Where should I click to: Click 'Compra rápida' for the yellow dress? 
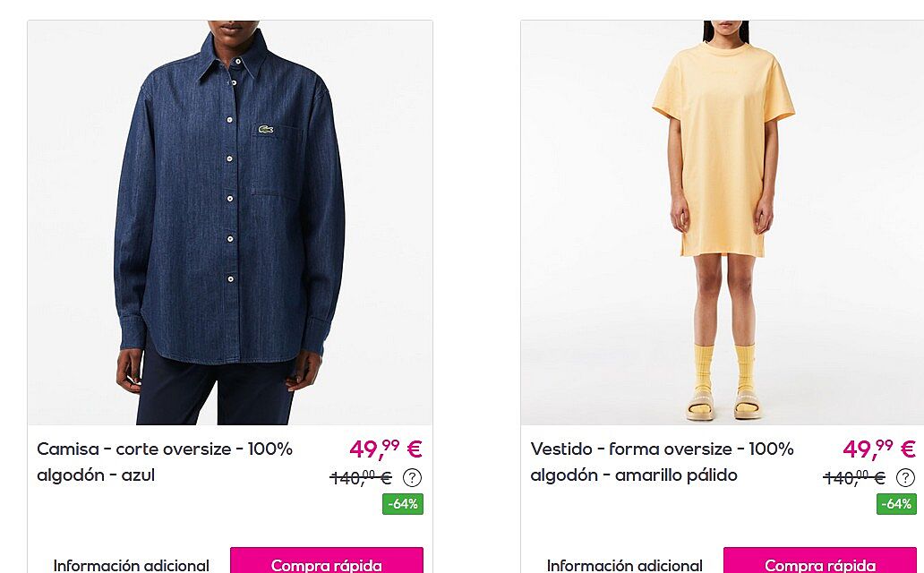click(x=820, y=560)
